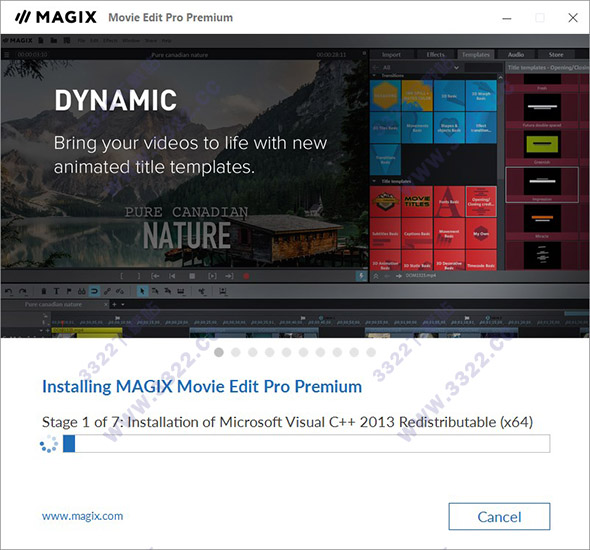Switch to the Audio tab
Screen dimensions: 590x550
[516, 55]
